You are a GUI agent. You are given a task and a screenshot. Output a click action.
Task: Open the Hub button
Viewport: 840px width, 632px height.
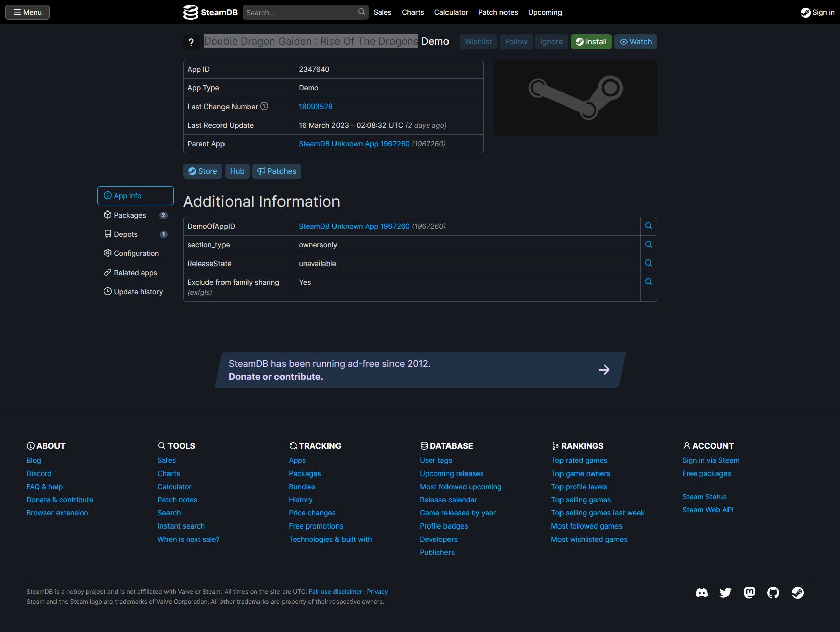(237, 171)
